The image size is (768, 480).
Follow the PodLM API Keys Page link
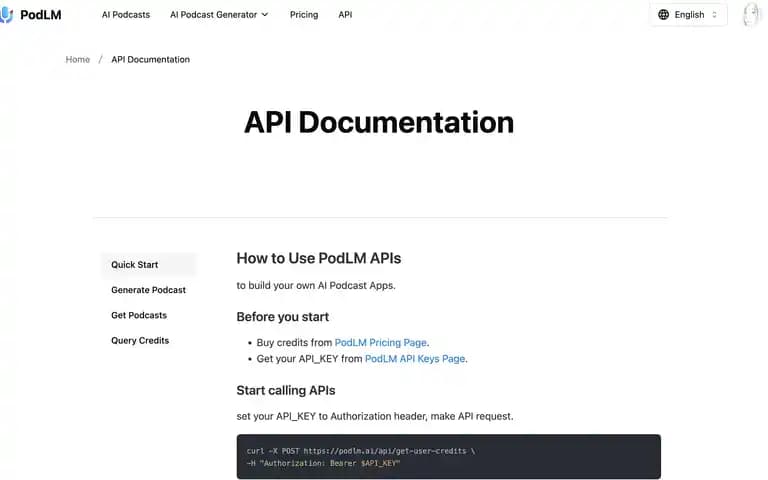[x=415, y=359]
